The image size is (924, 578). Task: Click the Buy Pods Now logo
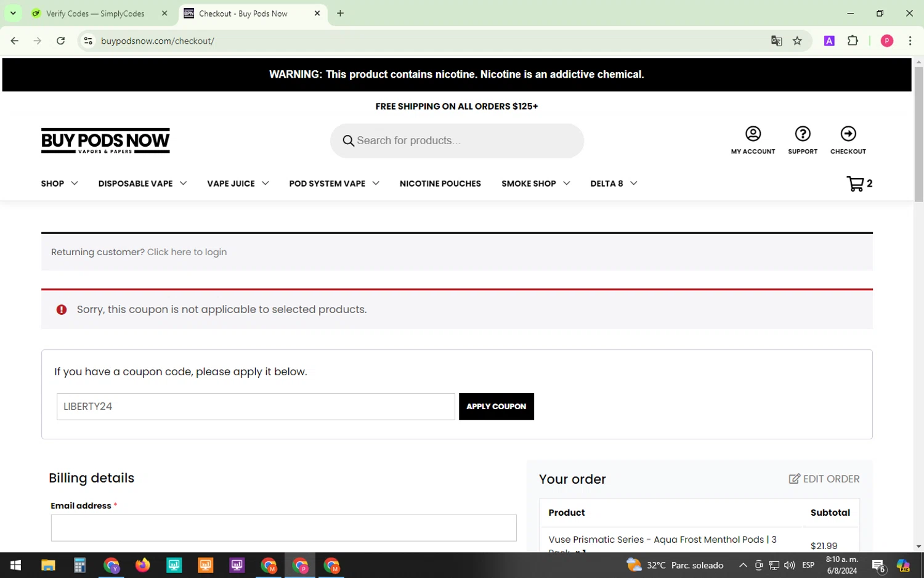pyautogui.click(x=105, y=141)
